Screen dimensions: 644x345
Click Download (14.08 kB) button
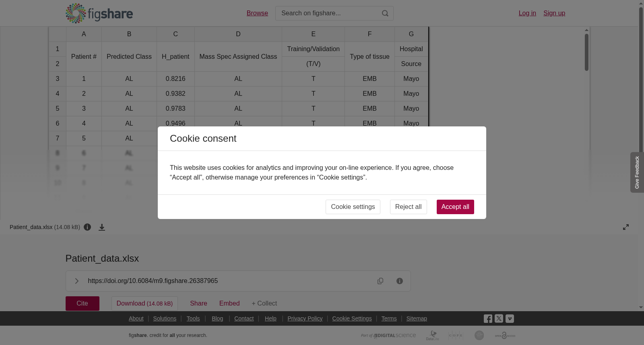click(144, 304)
